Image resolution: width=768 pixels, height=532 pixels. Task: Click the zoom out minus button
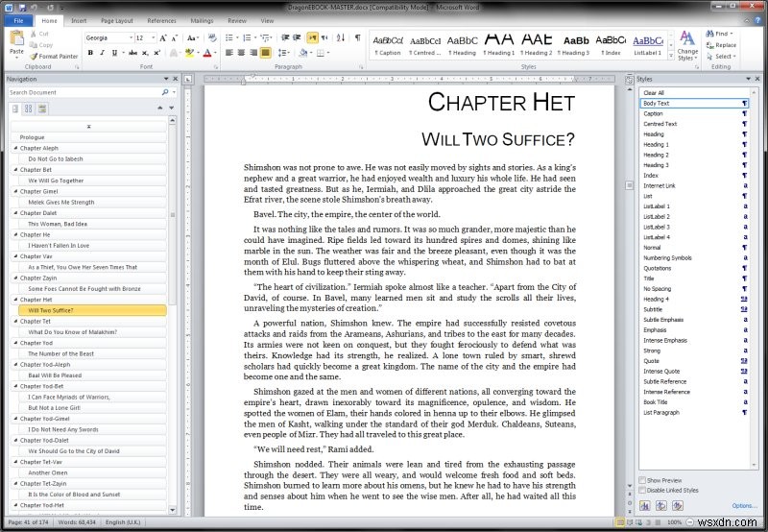pyautogui.click(x=689, y=522)
